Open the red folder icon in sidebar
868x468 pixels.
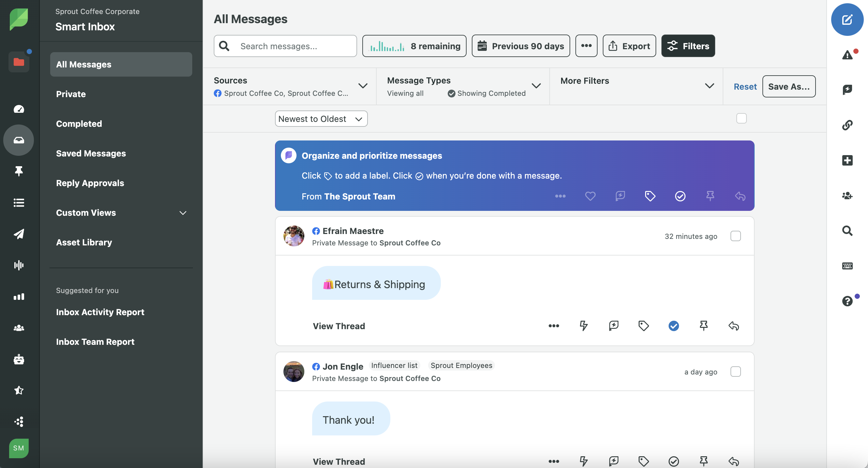pos(19,62)
